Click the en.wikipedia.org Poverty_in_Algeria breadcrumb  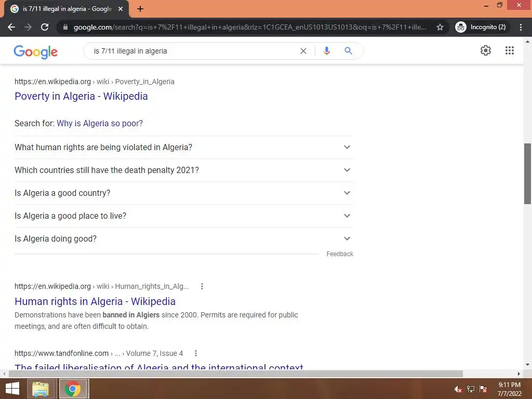(x=95, y=82)
